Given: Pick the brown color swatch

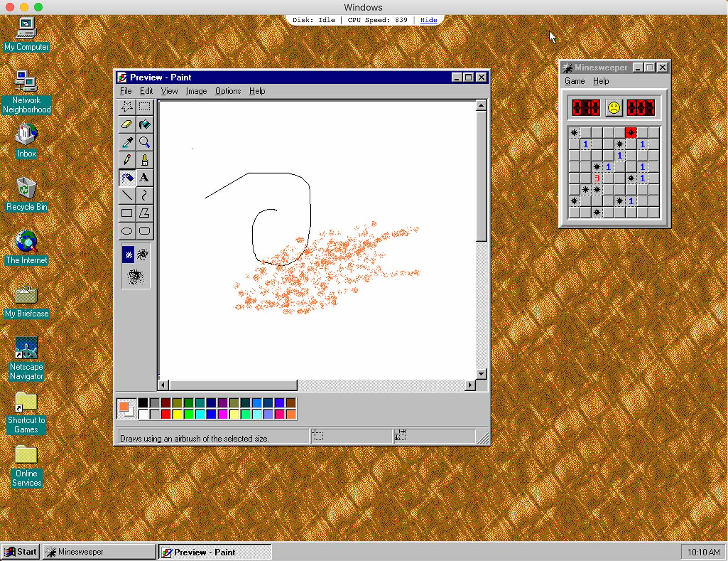Looking at the screenshot, I should (291, 403).
